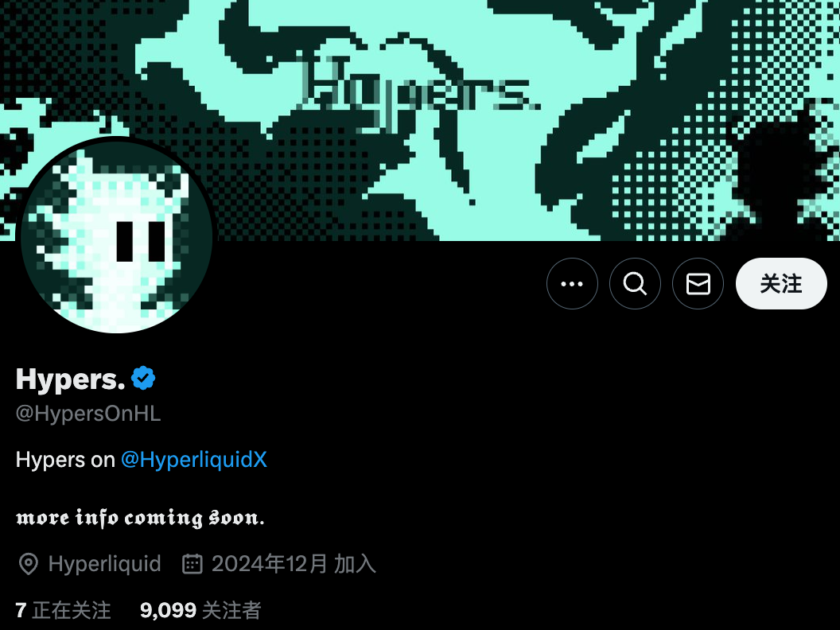This screenshot has width=840, height=630.
Task: Click the @HypersOnHL handle text
Action: pyautogui.click(x=88, y=414)
